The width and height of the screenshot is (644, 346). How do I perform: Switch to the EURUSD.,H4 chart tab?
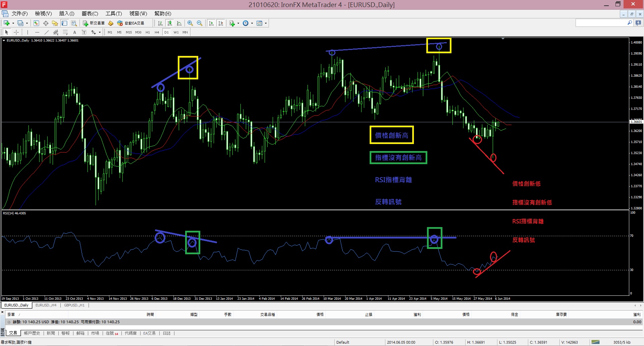(46, 305)
